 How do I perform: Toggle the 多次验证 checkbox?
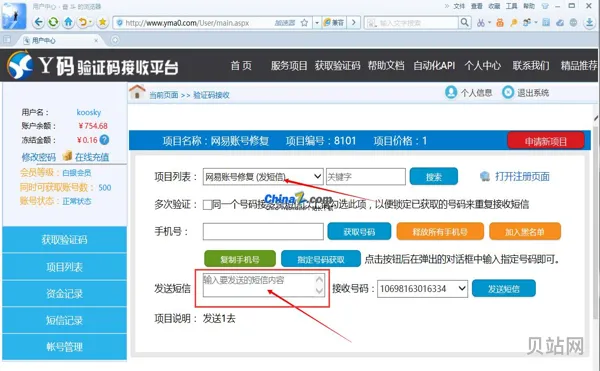point(207,205)
